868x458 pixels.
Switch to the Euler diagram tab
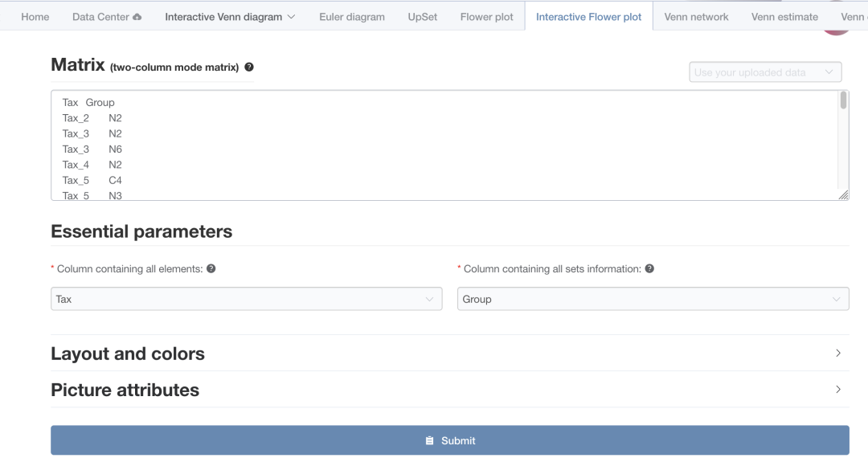(x=352, y=17)
